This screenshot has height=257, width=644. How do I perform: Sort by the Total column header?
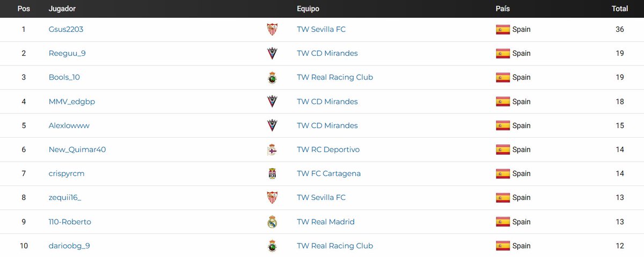620,9
